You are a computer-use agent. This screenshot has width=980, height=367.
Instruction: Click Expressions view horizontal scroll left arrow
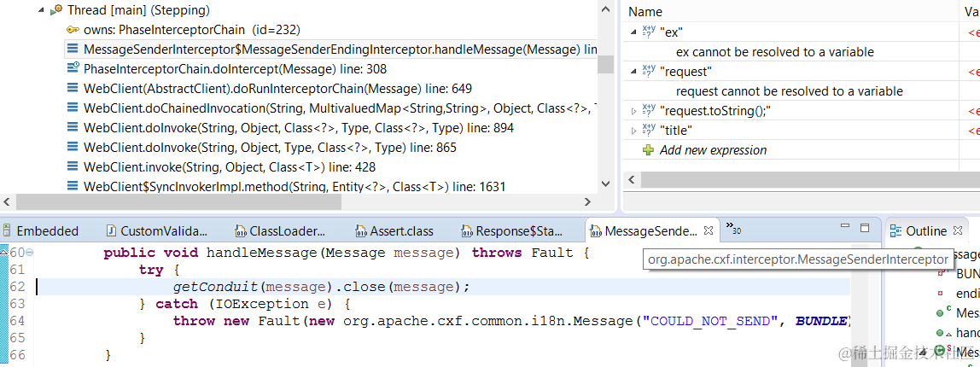(631, 180)
